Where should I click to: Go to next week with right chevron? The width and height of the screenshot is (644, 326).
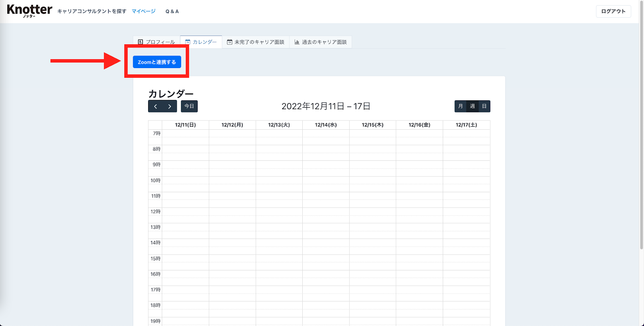pos(170,106)
